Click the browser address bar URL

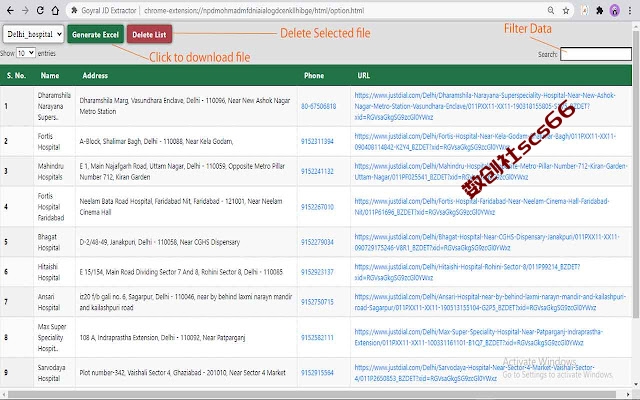254,11
